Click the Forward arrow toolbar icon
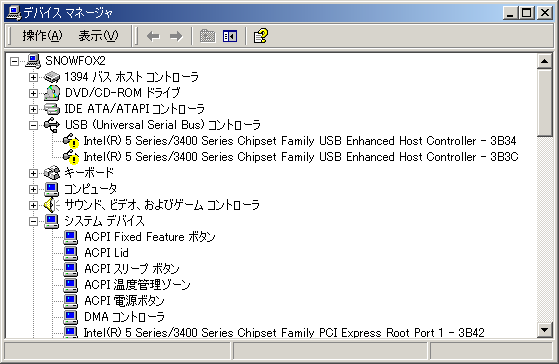This screenshot has width=559, height=364. coord(176,36)
